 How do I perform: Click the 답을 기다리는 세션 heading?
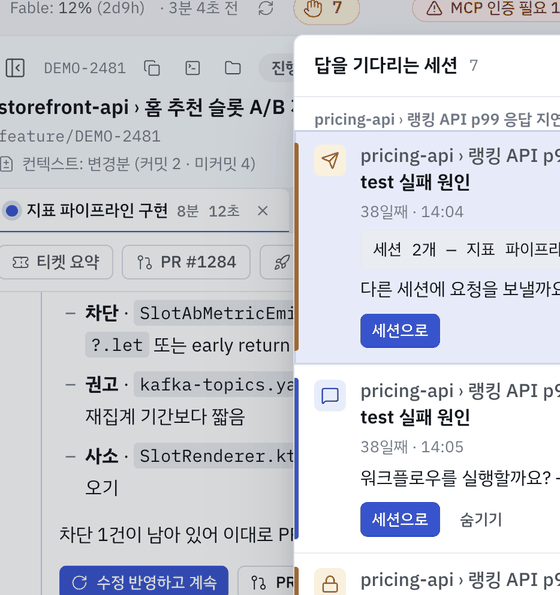click(386, 65)
